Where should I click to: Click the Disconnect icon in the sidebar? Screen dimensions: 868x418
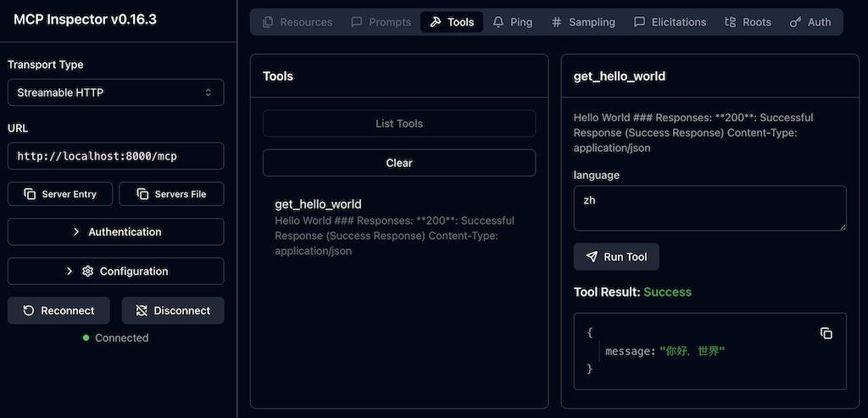[x=141, y=310]
